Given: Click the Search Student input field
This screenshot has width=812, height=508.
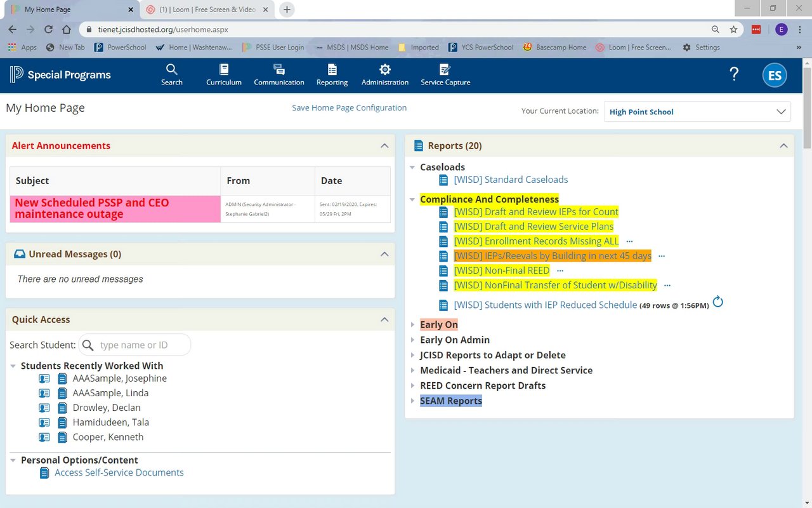Looking at the screenshot, I should point(134,345).
